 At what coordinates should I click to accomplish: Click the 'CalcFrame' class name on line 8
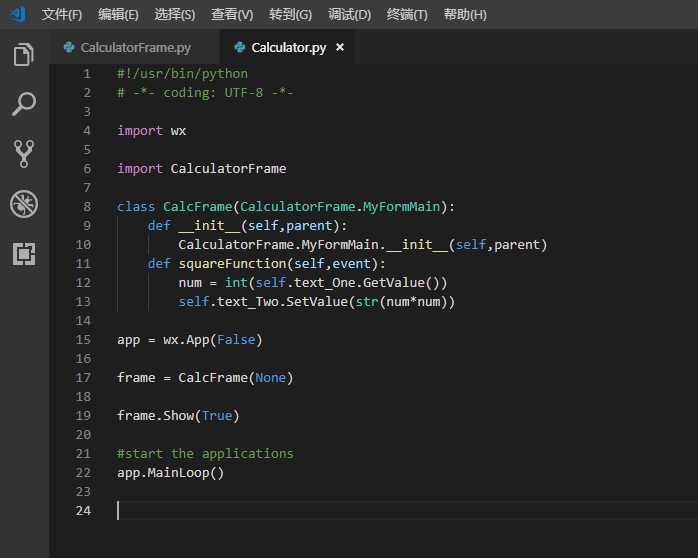click(197, 206)
